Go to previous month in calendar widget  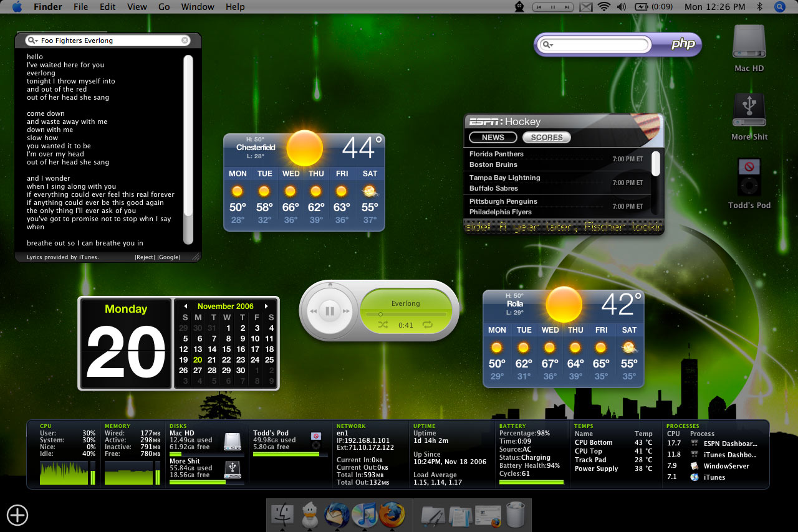[185, 306]
